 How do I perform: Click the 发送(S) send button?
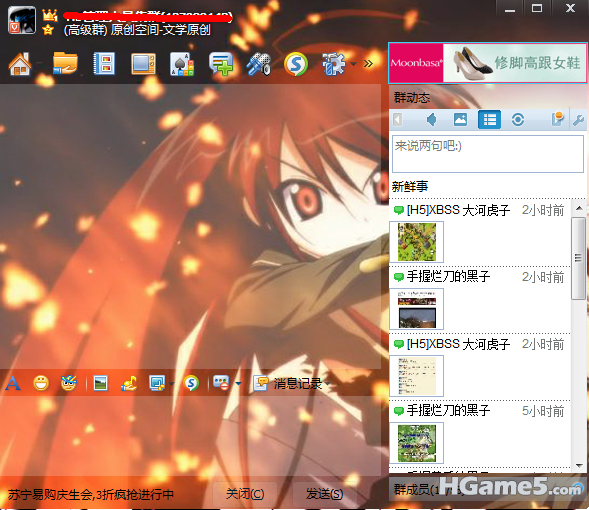coord(324,494)
